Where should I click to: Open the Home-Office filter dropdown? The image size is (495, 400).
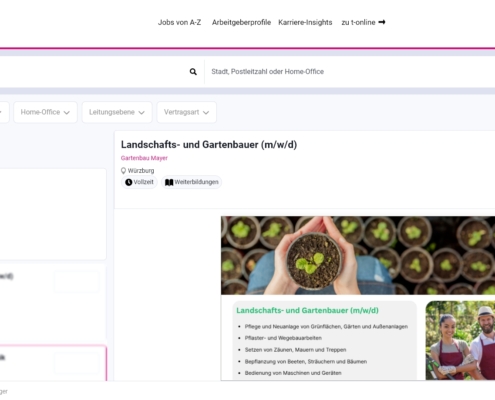point(45,112)
